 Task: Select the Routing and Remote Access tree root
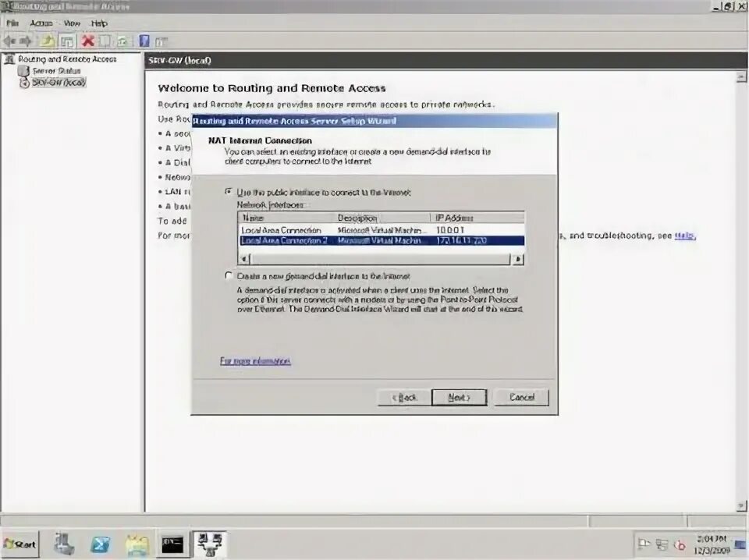point(67,59)
